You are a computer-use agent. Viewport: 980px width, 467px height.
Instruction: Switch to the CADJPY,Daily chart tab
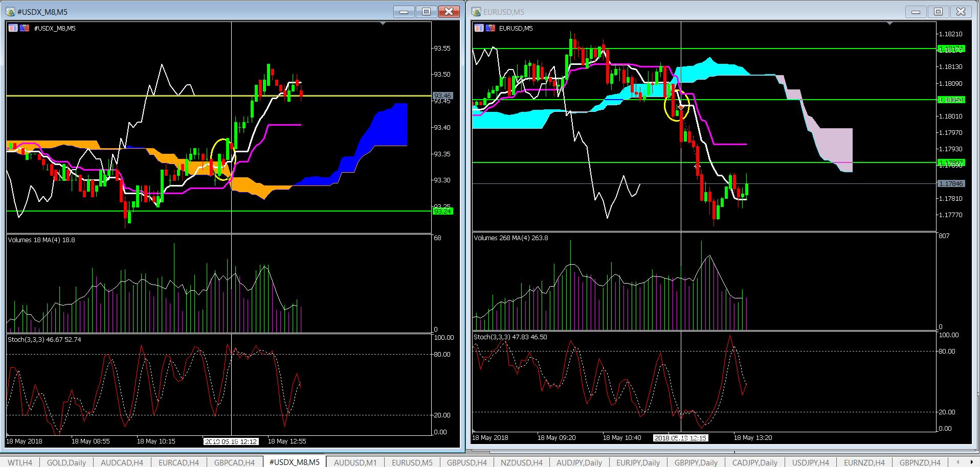coord(755,462)
